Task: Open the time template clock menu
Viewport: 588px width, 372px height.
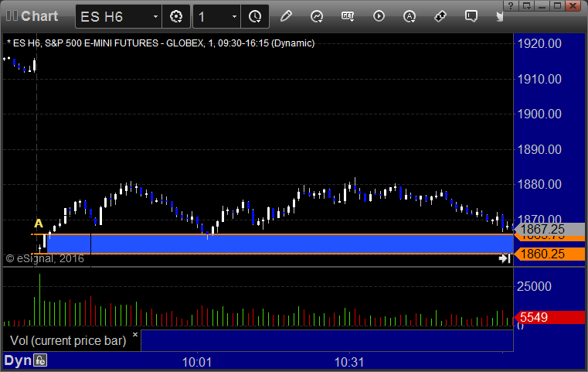Action: (x=255, y=16)
